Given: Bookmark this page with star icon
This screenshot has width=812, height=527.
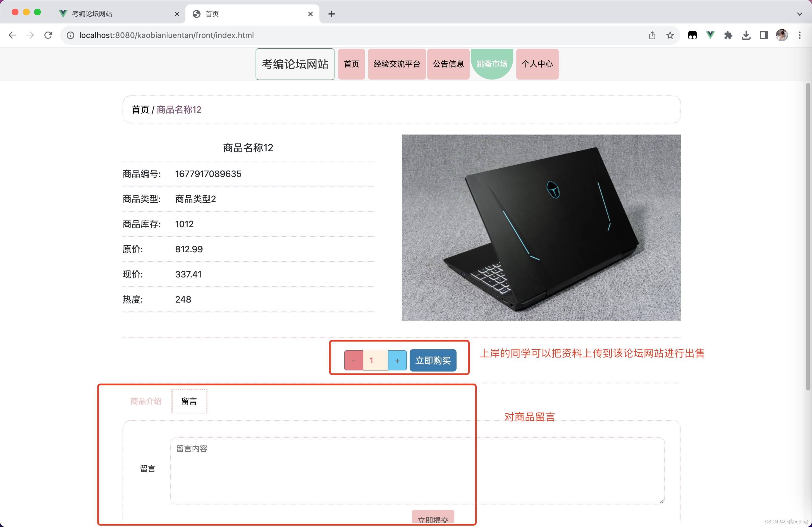Looking at the screenshot, I should [x=670, y=35].
